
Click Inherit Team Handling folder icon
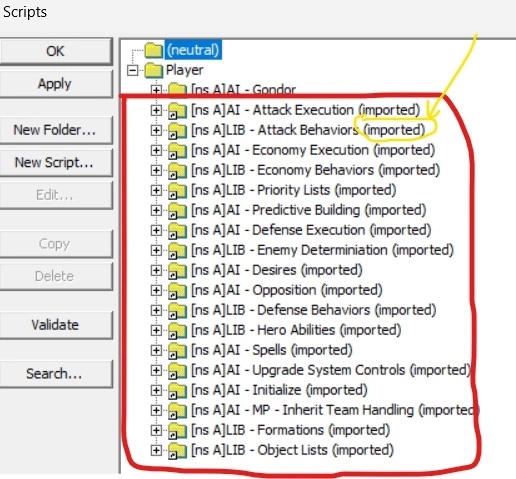coord(177,410)
